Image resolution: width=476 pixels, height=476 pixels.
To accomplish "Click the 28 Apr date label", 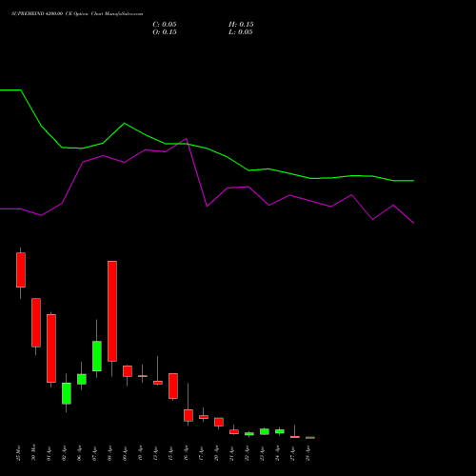I will 307,453.
